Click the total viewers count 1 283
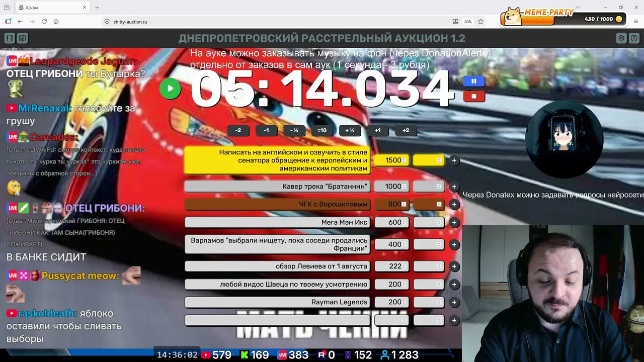 pos(399,355)
